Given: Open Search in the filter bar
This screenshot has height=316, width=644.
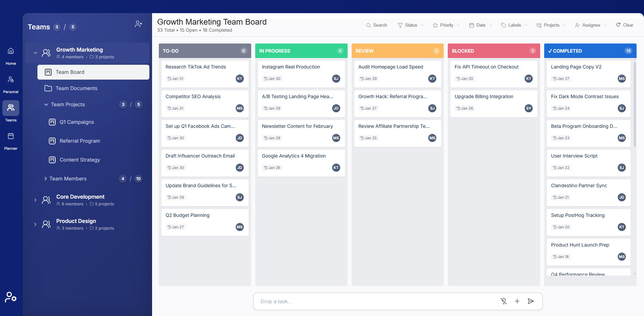Looking at the screenshot, I should pyautogui.click(x=376, y=25).
